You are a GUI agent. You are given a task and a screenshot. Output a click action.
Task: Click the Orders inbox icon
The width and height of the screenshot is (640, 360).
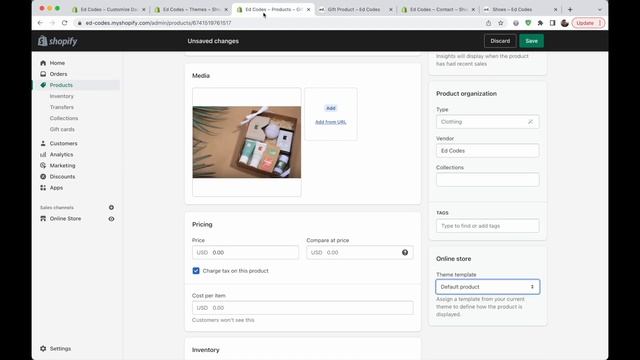[43, 74]
